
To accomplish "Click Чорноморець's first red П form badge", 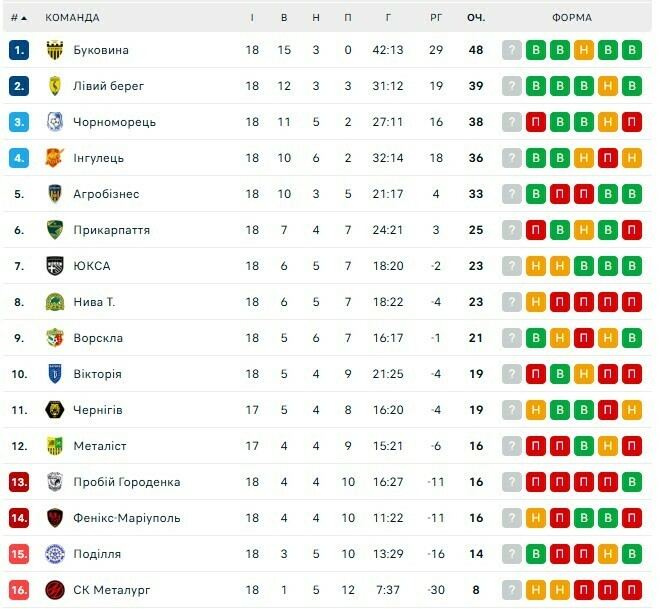I will point(536,122).
